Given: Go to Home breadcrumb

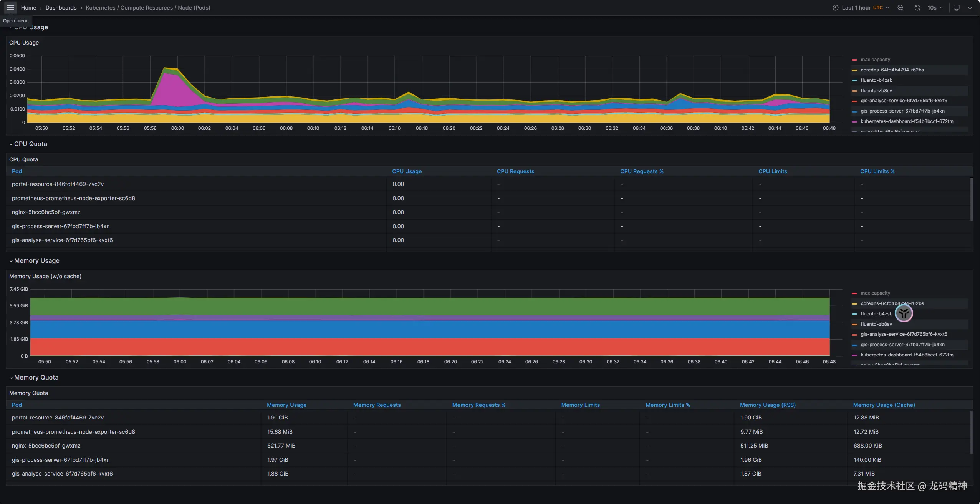Looking at the screenshot, I should 28,8.
